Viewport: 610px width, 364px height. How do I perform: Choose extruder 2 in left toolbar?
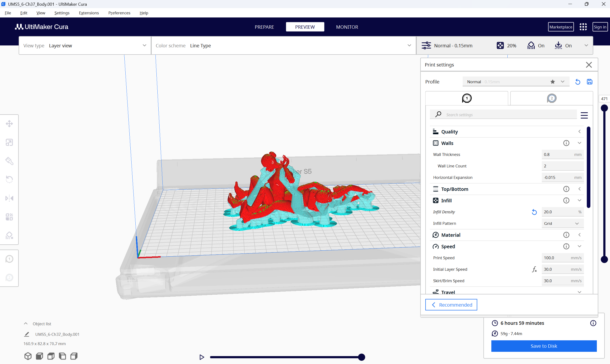coord(9,278)
